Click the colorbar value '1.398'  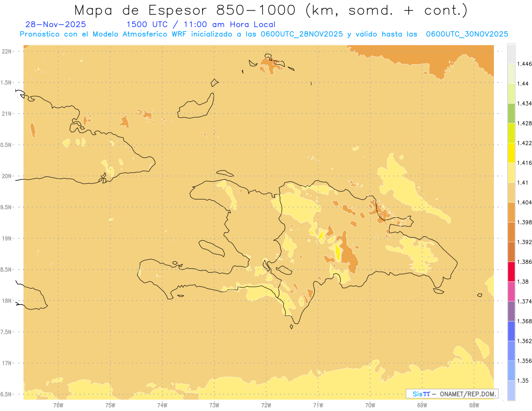click(x=525, y=222)
